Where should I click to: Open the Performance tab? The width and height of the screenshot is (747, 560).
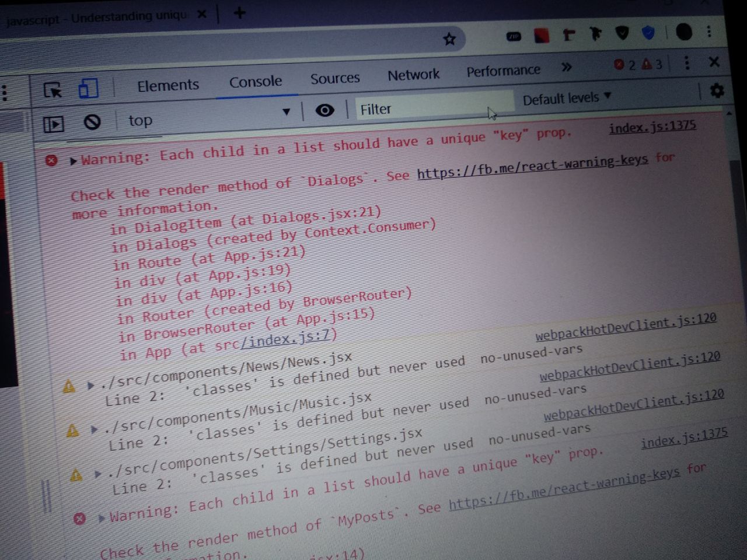(x=503, y=71)
